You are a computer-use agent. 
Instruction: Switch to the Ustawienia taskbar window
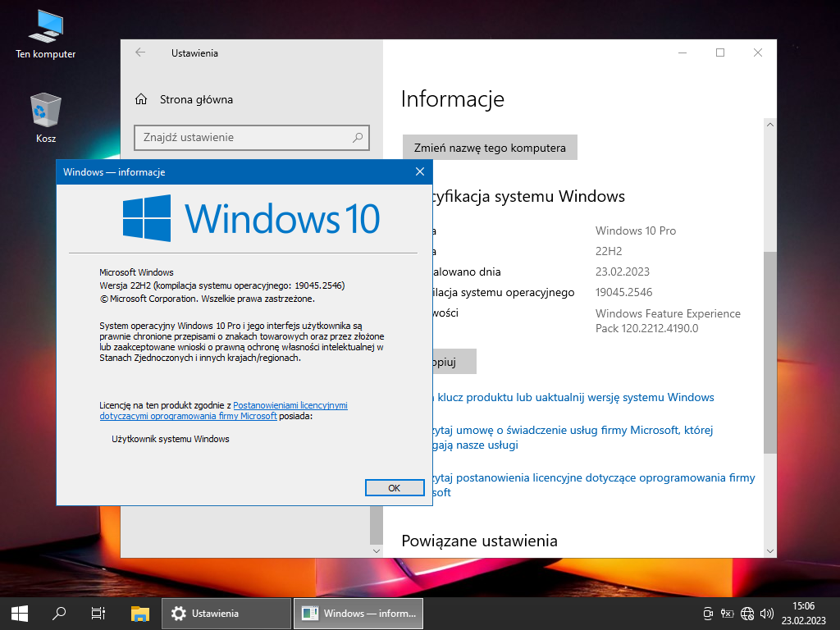[226, 613]
